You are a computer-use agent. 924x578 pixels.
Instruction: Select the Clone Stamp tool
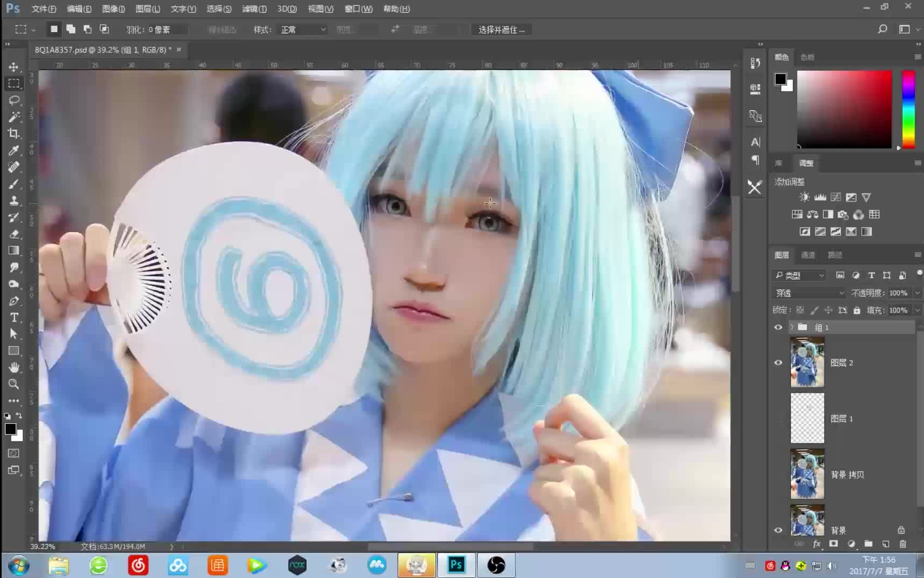coord(14,200)
